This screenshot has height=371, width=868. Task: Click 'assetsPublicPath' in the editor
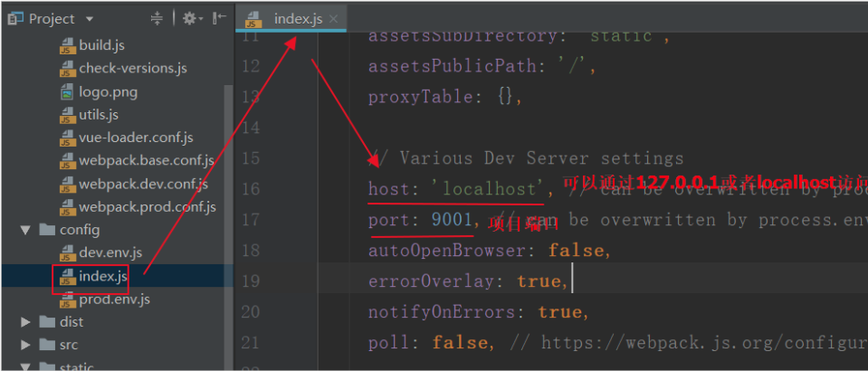453,66
